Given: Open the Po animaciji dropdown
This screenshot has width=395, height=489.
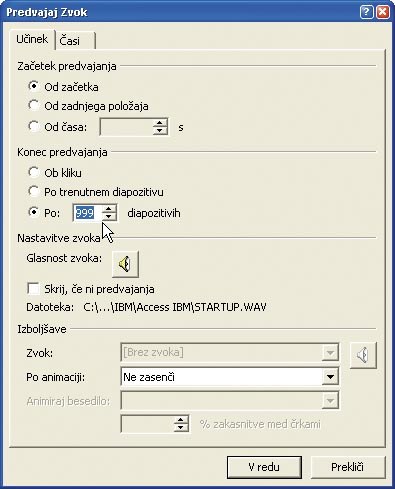Looking at the screenshot, I should point(330,377).
